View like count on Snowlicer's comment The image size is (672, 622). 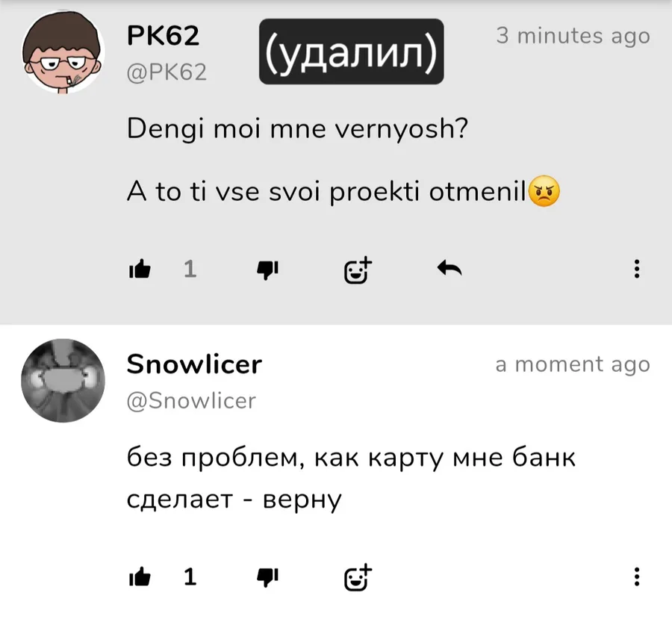click(x=190, y=576)
